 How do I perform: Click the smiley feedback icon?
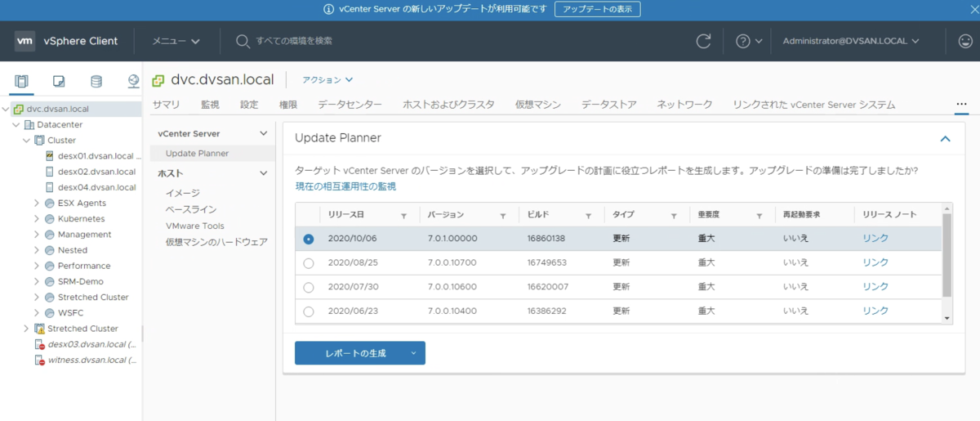click(964, 41)
